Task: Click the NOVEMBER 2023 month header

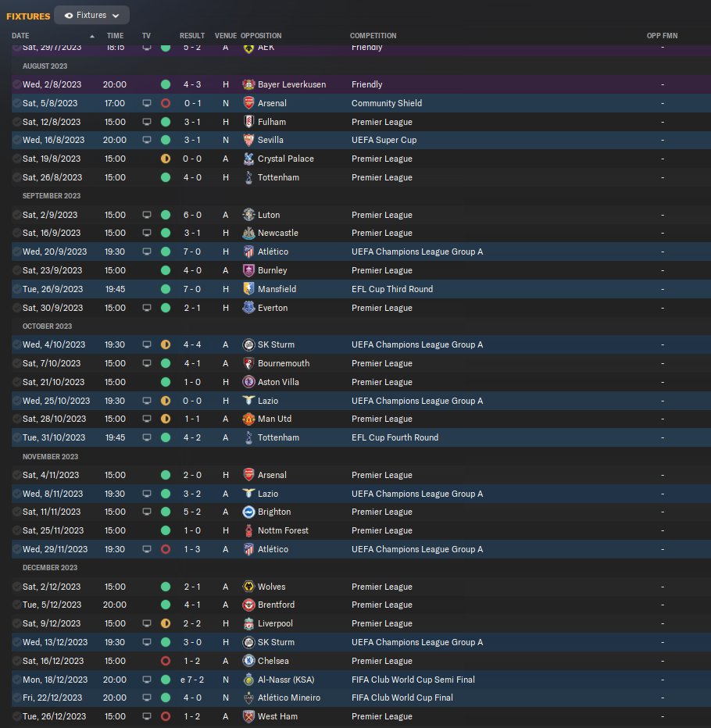Action: pos(50,457)
